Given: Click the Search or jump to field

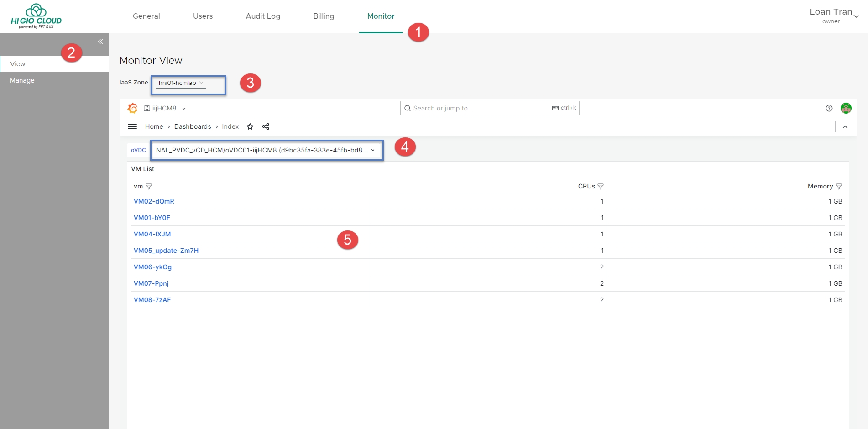Looking at the screenshot, I should coord(479,108).
